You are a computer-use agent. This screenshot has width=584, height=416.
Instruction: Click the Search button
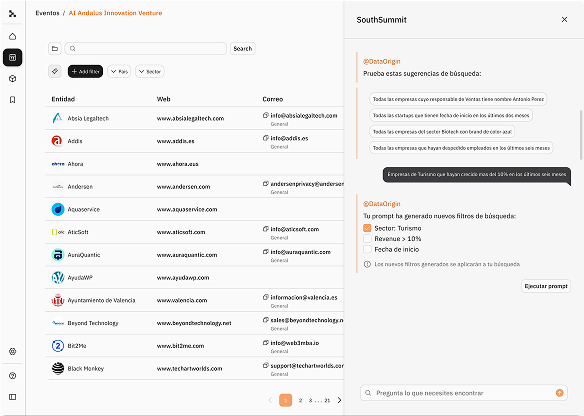point(243,48)
